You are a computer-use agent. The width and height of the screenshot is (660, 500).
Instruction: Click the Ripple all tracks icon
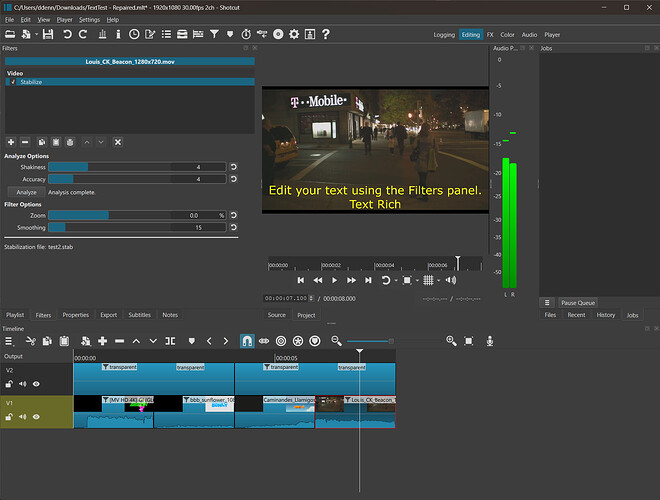[x=298, y=341]
